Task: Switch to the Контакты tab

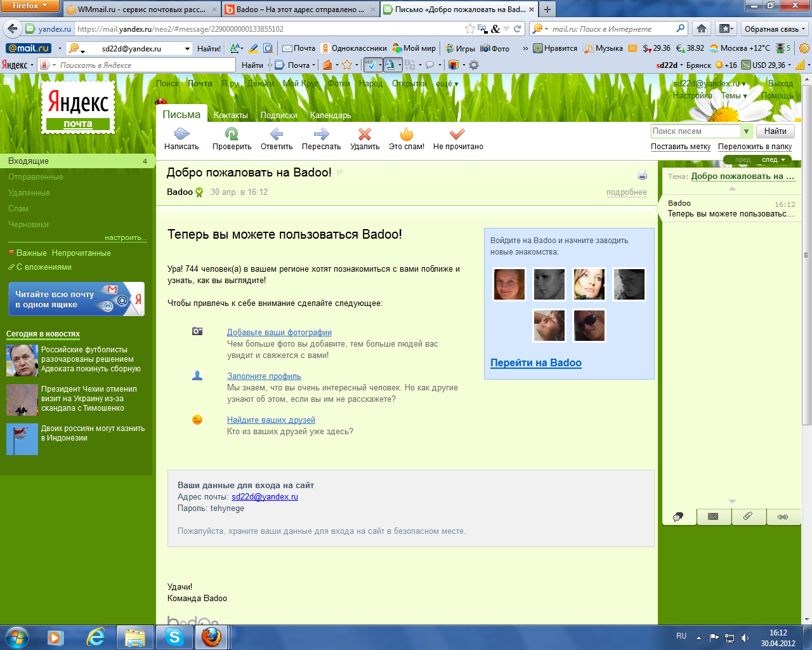Action: (231, 116)
